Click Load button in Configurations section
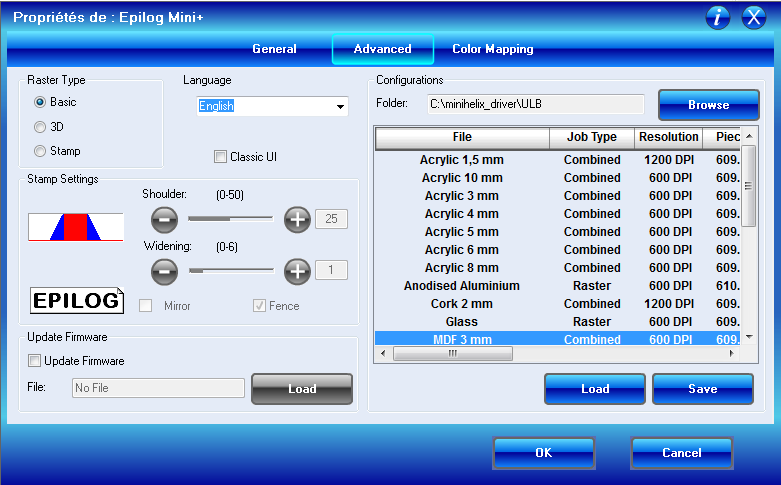The image size is (781, 485). point(595,389)
